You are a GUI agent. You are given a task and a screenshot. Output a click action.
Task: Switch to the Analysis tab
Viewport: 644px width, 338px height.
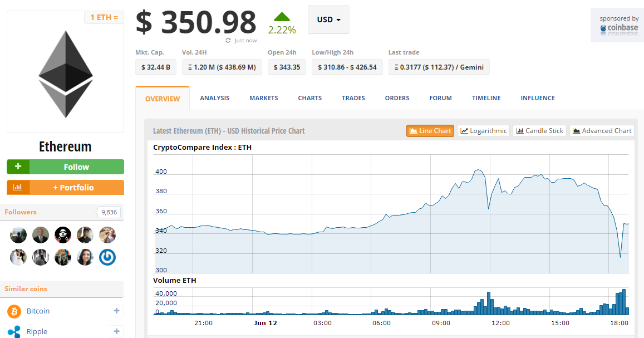tap(215, 98)
